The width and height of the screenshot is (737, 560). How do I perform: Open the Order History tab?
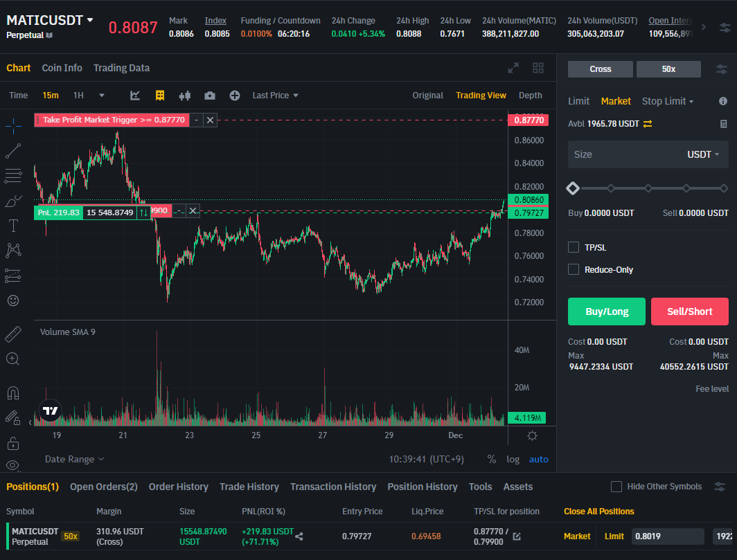point(179,487)
